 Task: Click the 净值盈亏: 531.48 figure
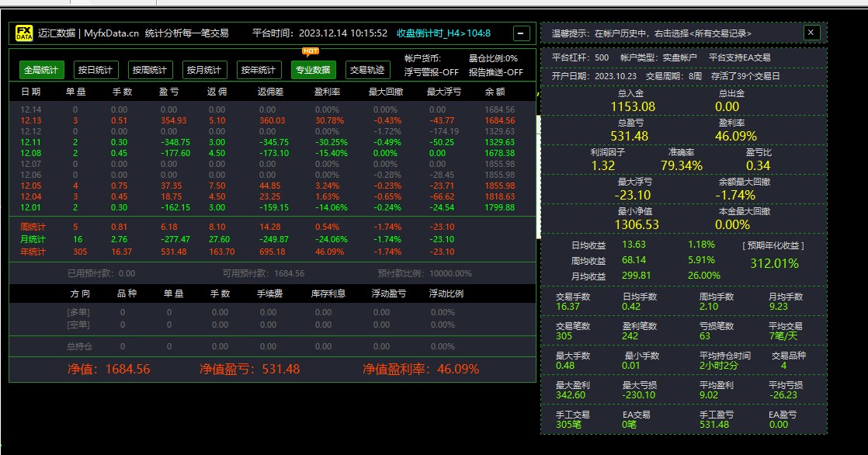point(250,370)
